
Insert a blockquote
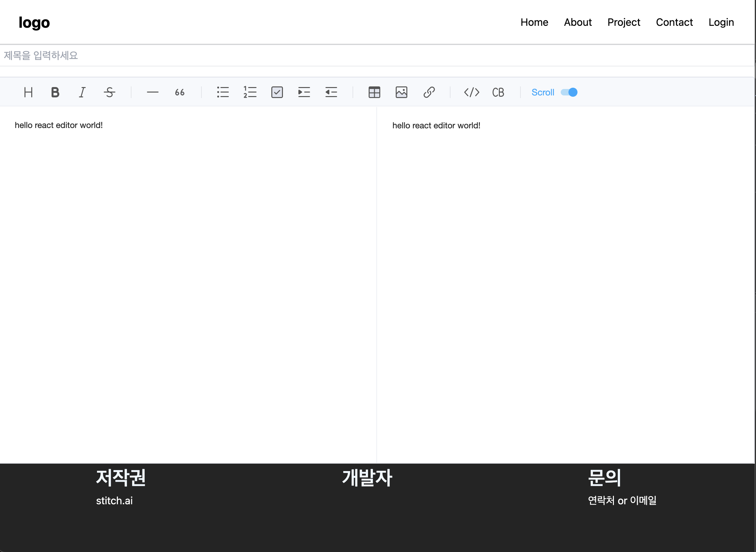point(179,92)
